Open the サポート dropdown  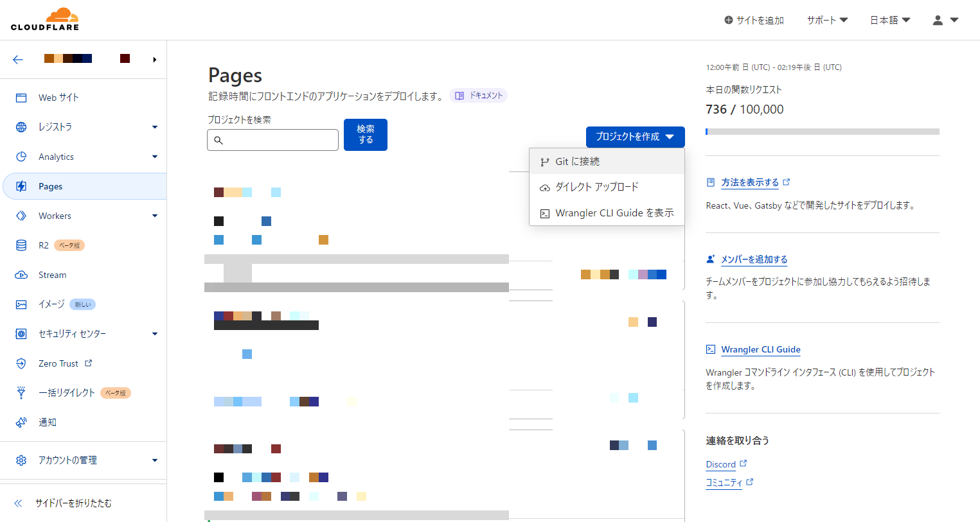tap(826, 20)
